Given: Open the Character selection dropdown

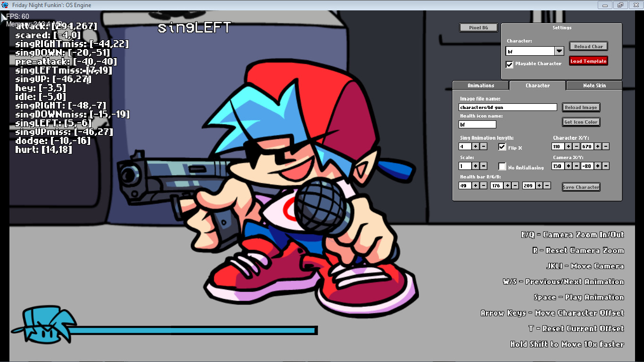Looking at the screenshot, I should [x=559, y=51].
